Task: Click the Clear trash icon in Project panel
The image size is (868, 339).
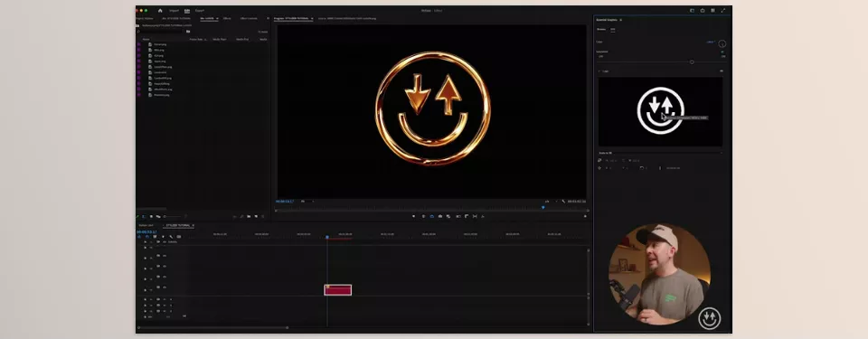Action: point(262,217)
